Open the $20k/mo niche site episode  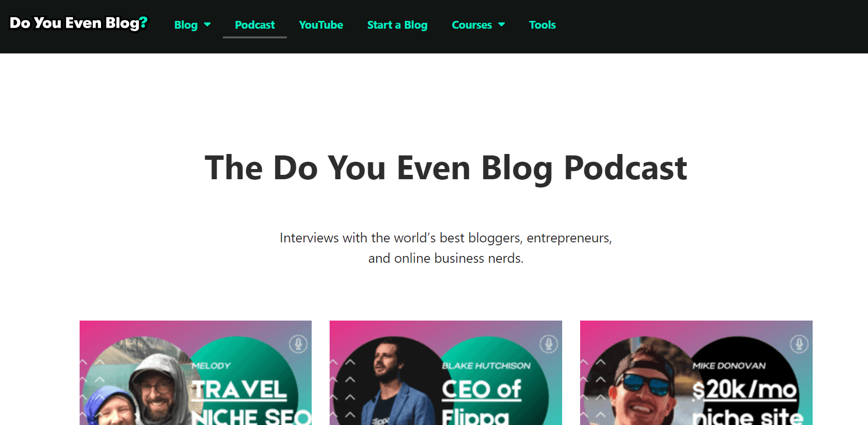[696, 373]
